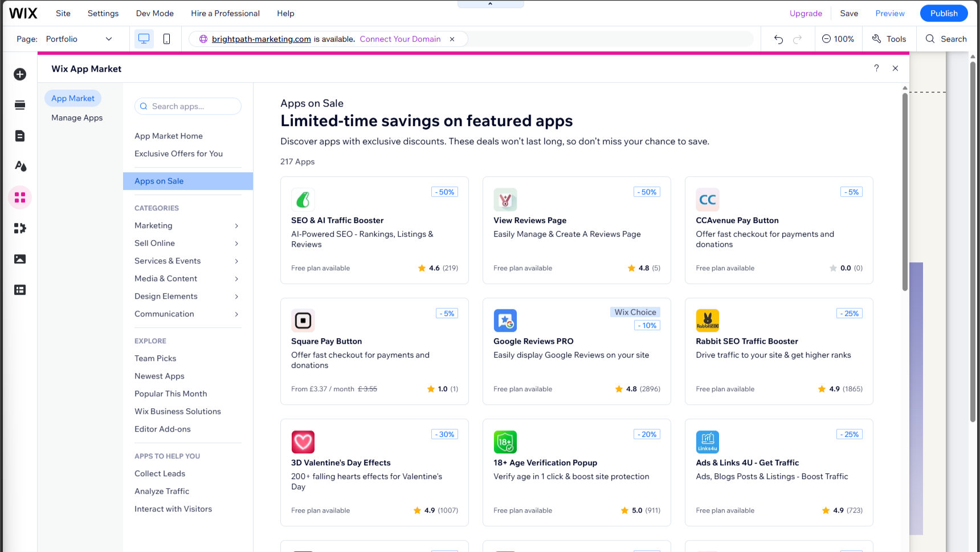
Task: Click the 3D Valentine's Day Effects heart icon
Action: (x=303, y=442)
